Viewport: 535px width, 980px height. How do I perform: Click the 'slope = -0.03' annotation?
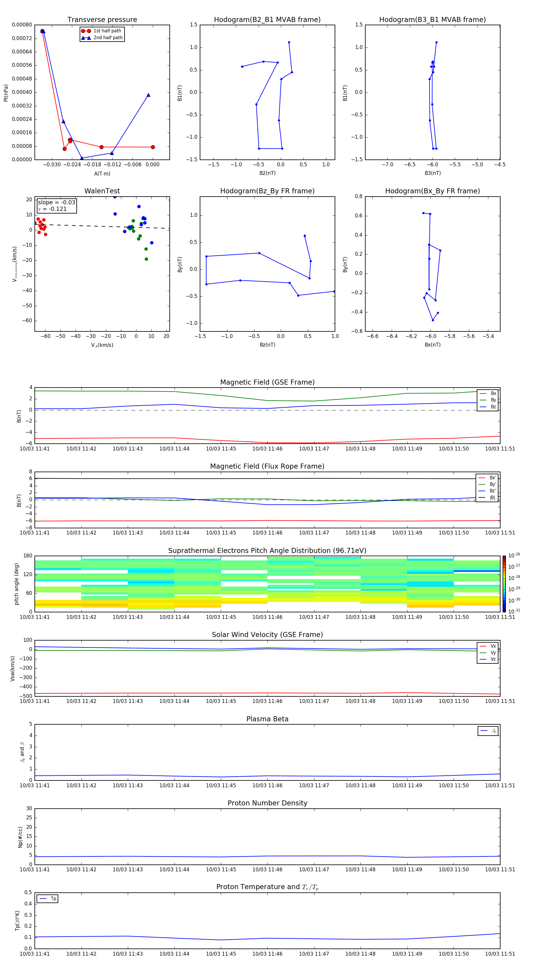[x=56, y=203]
